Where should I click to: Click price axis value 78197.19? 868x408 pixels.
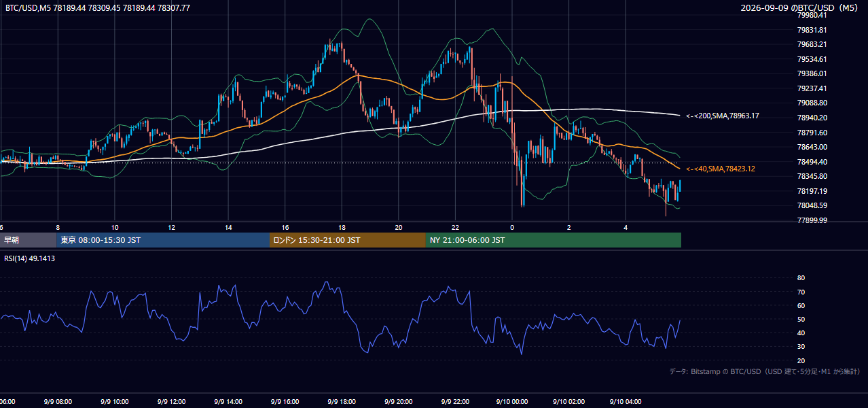coord(812,191)
